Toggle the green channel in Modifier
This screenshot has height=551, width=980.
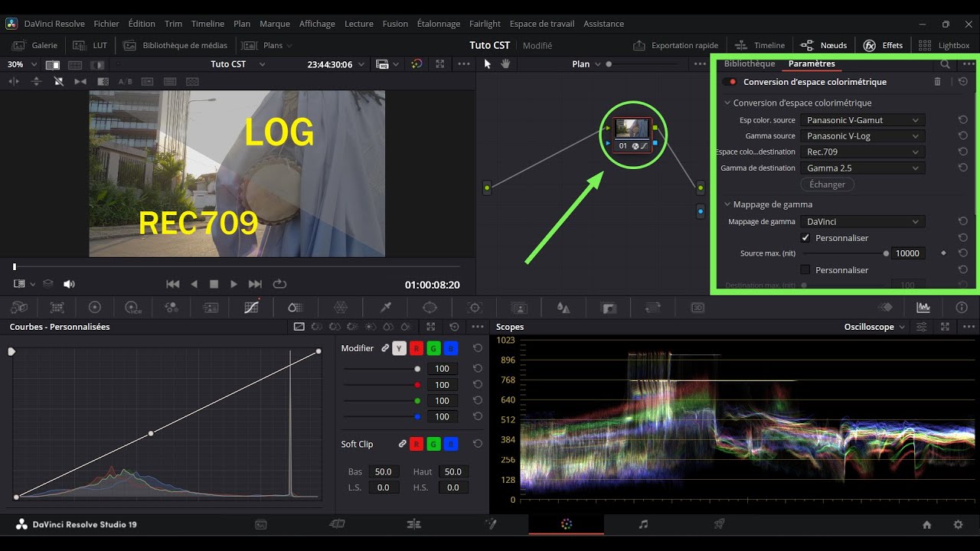pos(433,349)
